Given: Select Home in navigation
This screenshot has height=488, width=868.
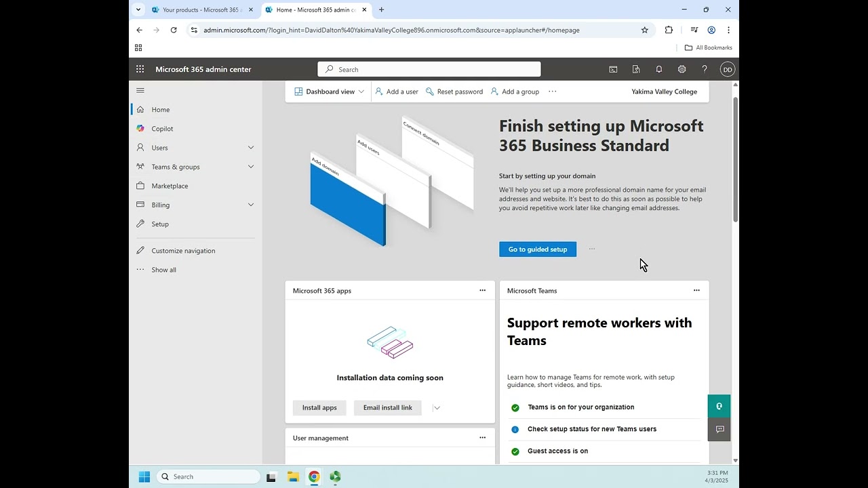Looking at the screenshot, I should 161,109.
